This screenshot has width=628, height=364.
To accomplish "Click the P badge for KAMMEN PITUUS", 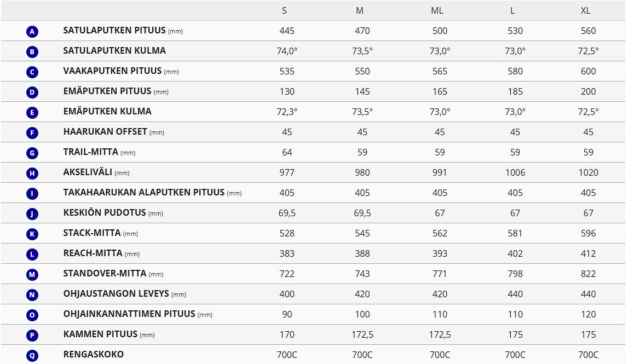I will point(32,336).
